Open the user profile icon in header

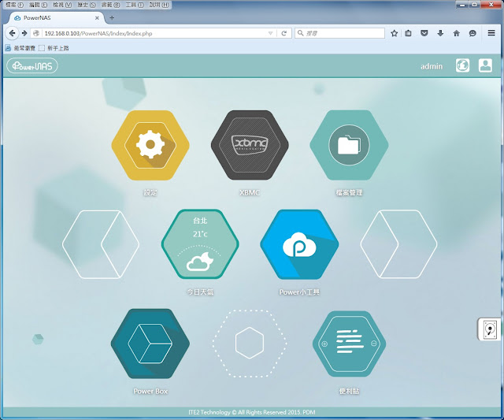pos(485,65)
